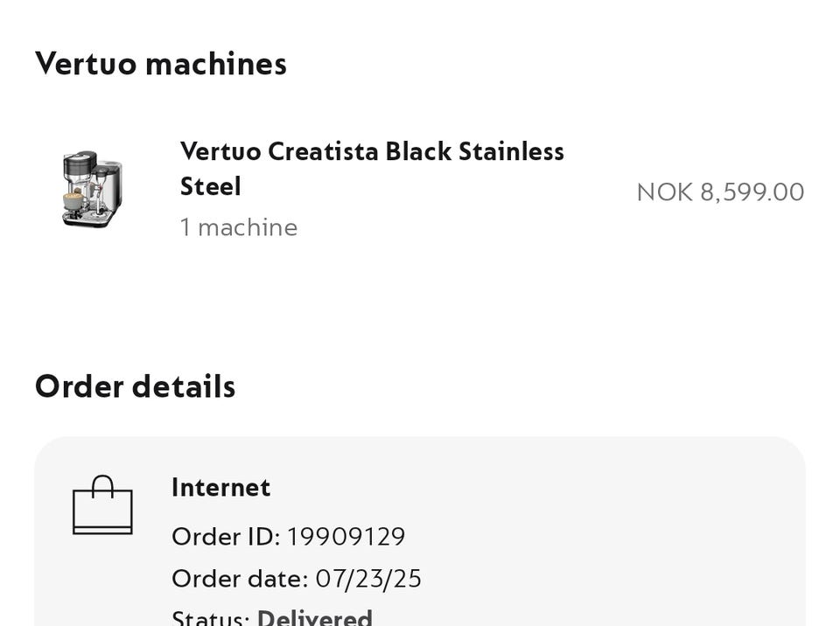This screenshot has height=626, width=840.
Task: Click the word "Steel" in the product name
Action: (210, 186)
